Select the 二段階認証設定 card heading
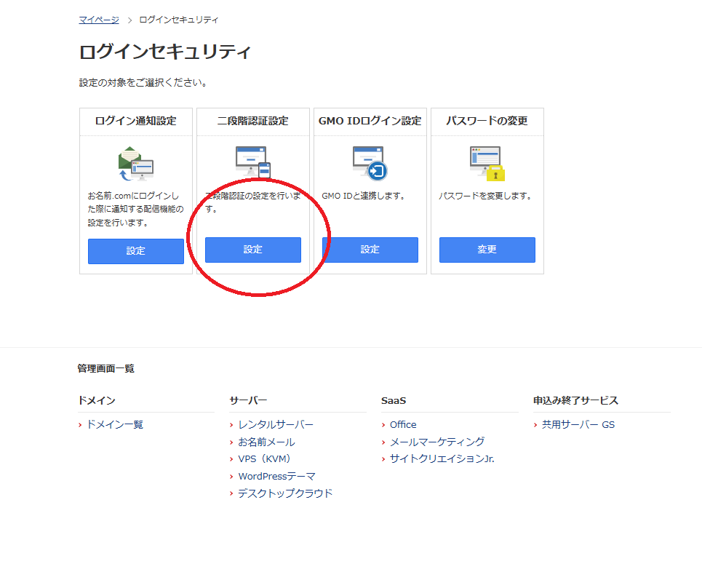 [x=253, y=121]
